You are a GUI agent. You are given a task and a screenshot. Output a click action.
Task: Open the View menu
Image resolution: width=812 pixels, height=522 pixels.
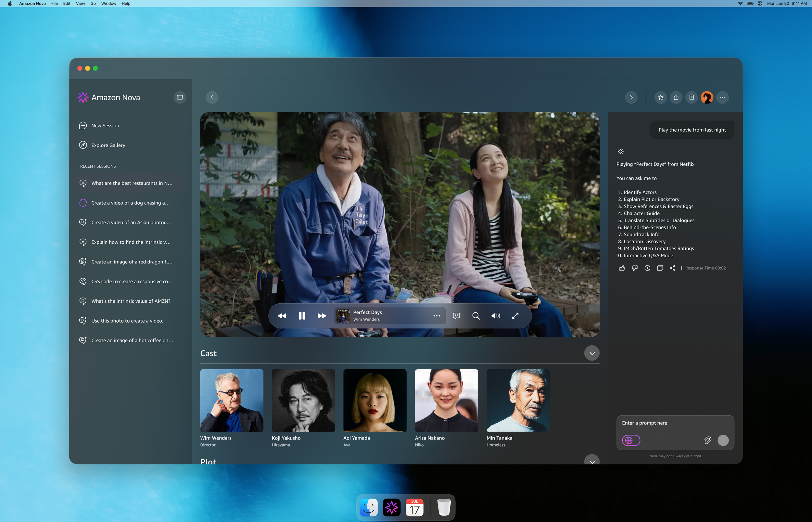point(80,3)
